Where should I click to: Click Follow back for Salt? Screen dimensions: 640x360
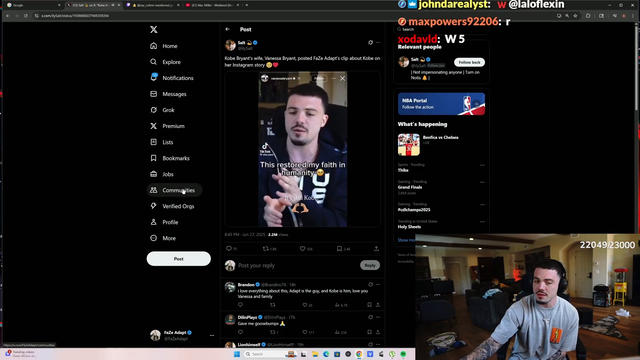469,62
